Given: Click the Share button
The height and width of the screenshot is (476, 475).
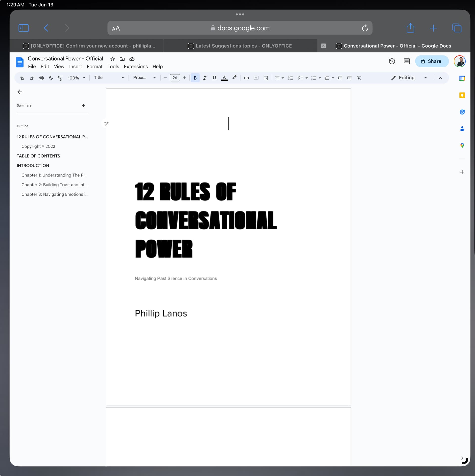Looking at the screenshot, I should 431,61.
